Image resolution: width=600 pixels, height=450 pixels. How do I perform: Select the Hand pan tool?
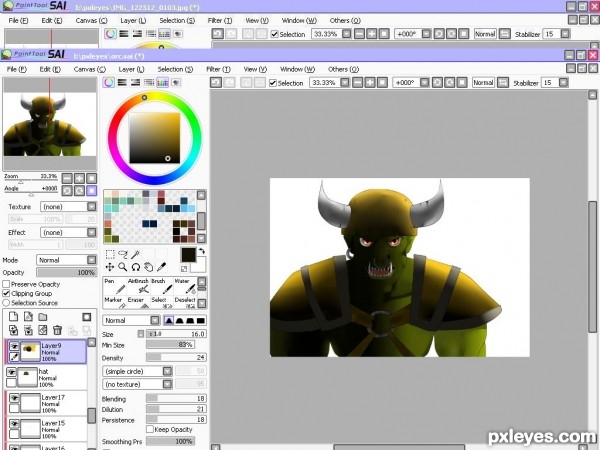tap(148, 267)
